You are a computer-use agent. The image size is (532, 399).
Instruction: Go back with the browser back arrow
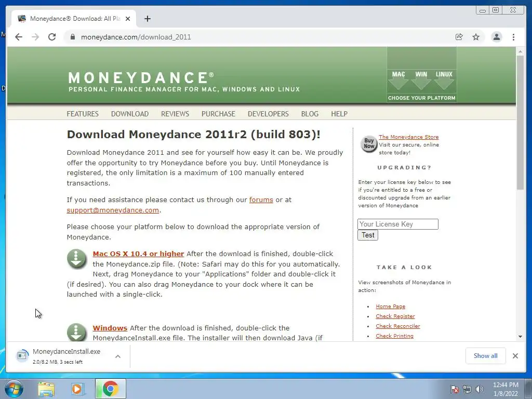click(19, 37)
